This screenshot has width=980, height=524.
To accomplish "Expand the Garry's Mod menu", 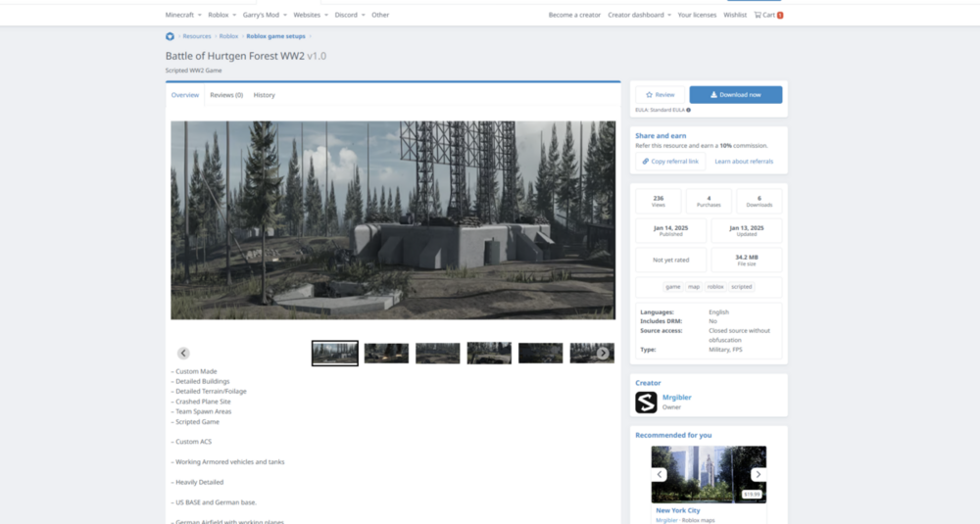I will [265, 15].
